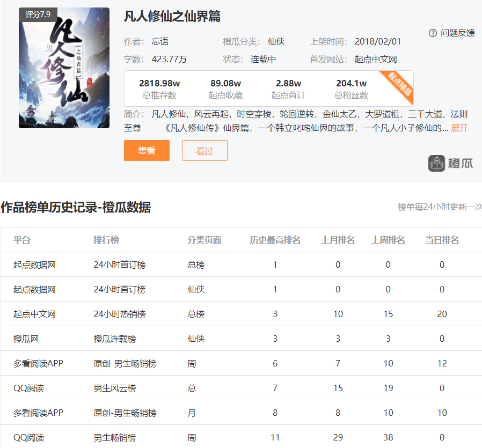
Task: Click the 上月排名 column header
Action: click(x=338, y=240)
